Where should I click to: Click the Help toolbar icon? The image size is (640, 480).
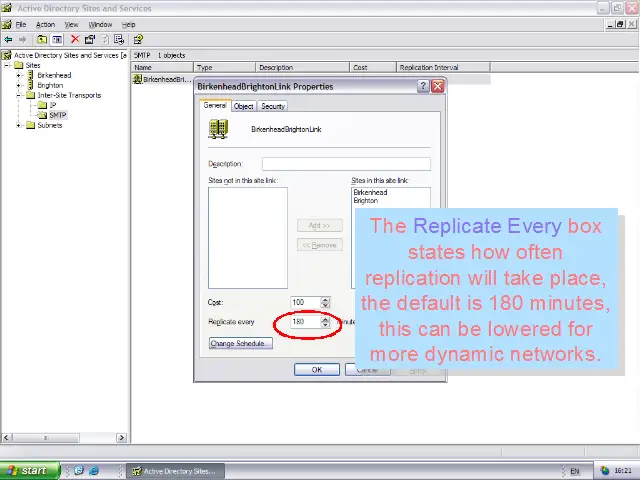[138, 40]
